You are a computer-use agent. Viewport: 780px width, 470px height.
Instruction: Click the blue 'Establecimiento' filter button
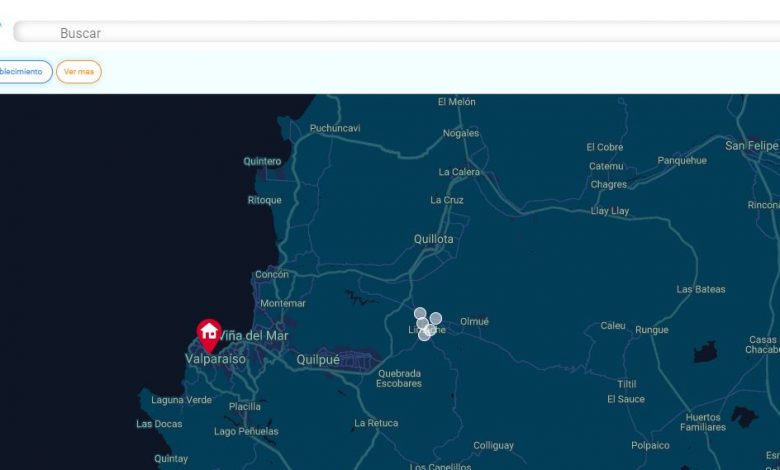(22, 72)
